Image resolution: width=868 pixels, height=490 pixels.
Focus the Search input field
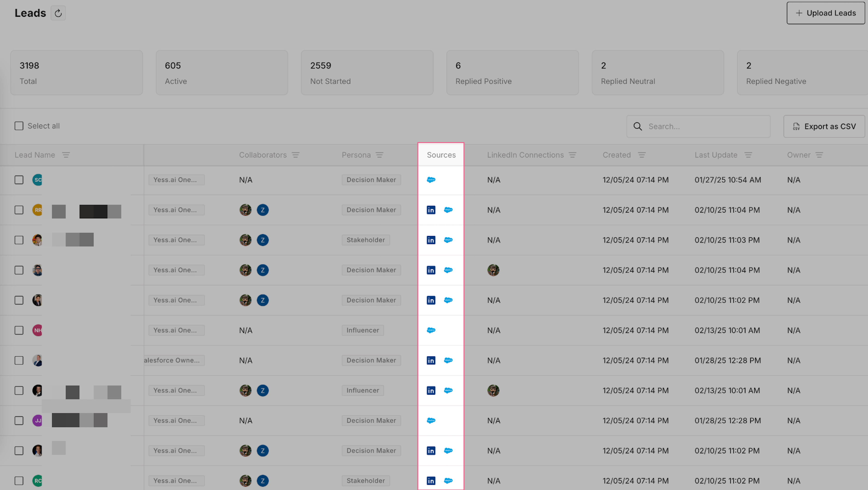(x=704, y=126)
